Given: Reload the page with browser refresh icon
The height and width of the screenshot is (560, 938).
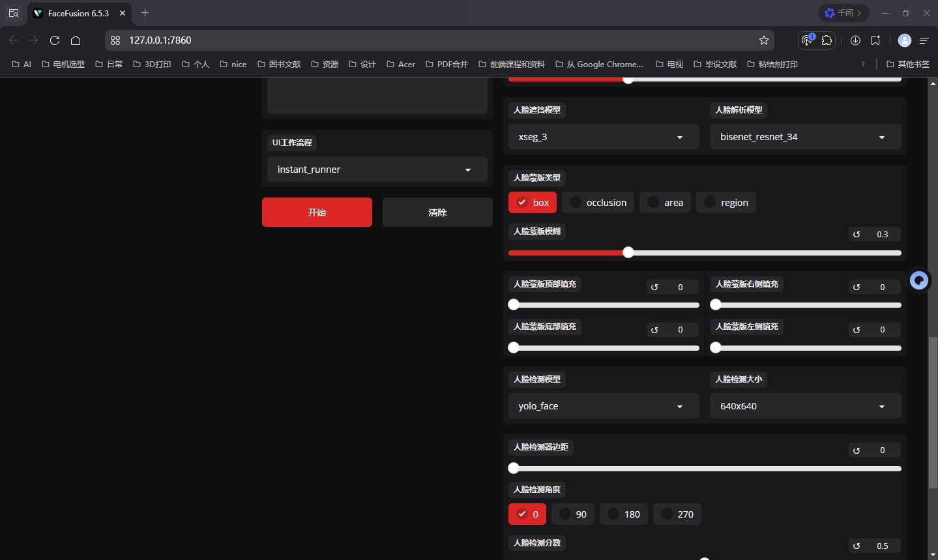Looking at the screenshot, I should (x=55, y=40).
